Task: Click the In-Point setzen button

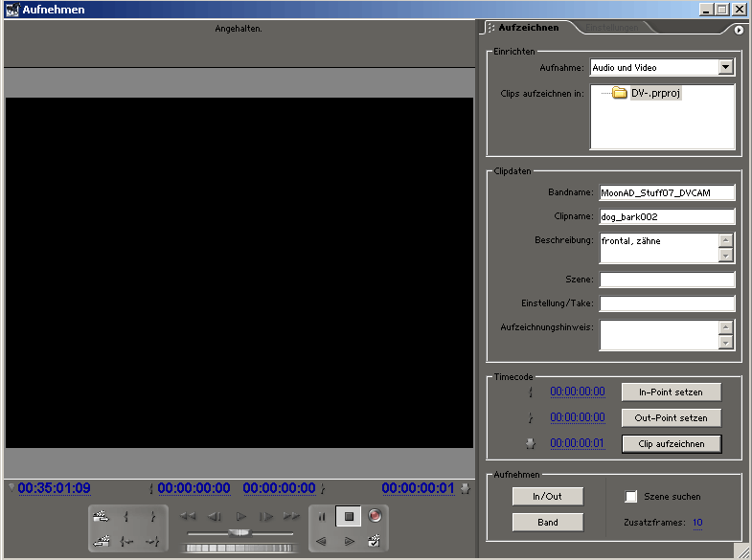Action: point(671,392)
